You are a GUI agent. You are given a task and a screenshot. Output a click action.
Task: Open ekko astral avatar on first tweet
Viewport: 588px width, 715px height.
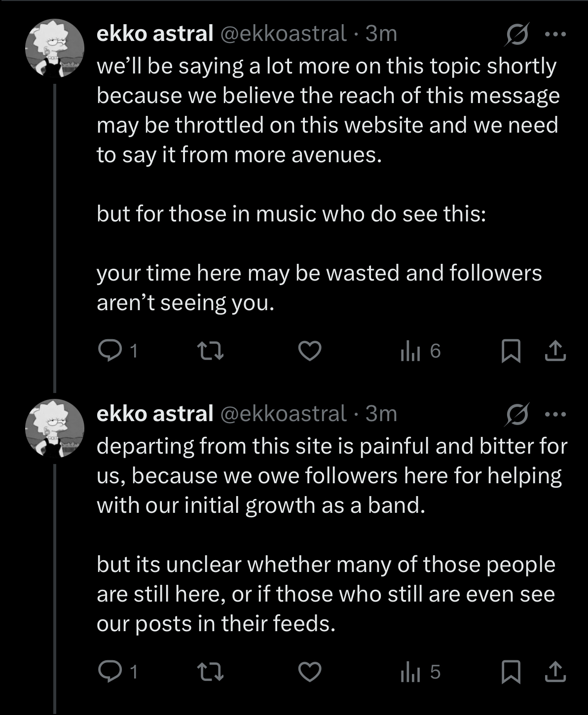point(55,48)
